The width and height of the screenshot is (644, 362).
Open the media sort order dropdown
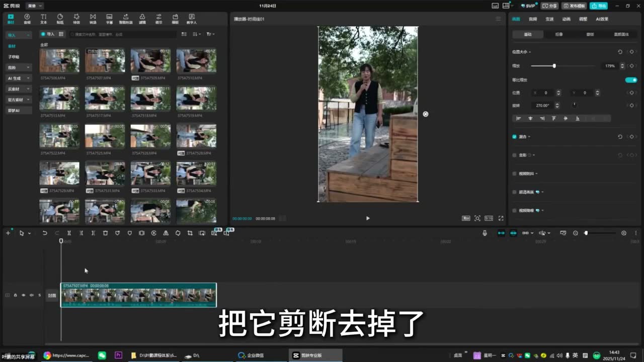tap(197, 34)
